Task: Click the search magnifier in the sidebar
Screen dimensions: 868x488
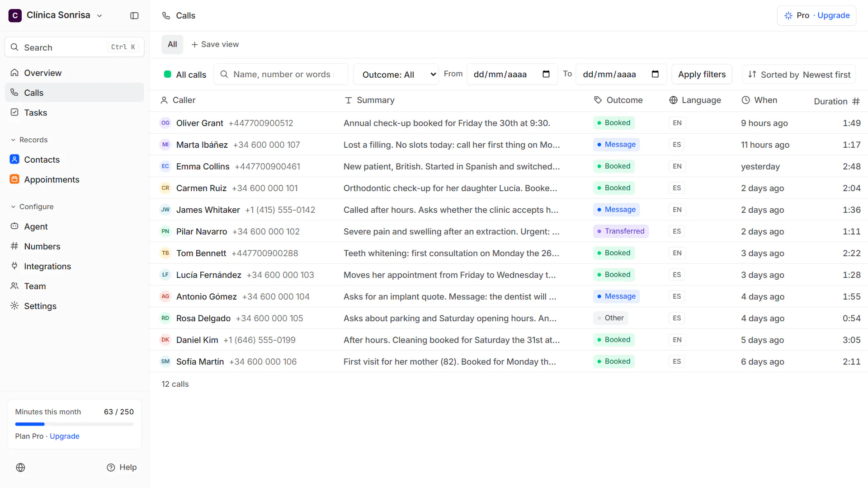Action: 14,47
